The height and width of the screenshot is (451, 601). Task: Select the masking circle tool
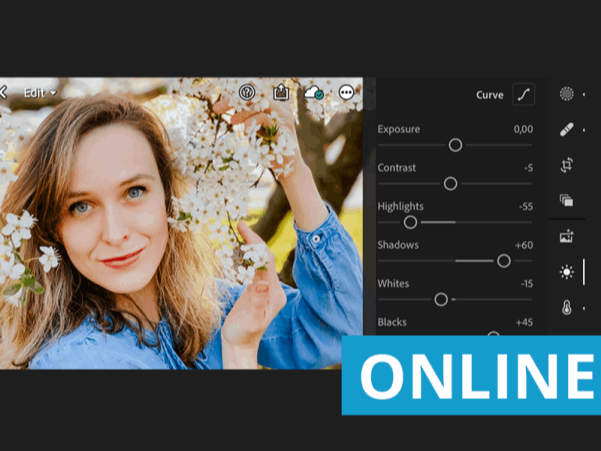click(567, 94)
